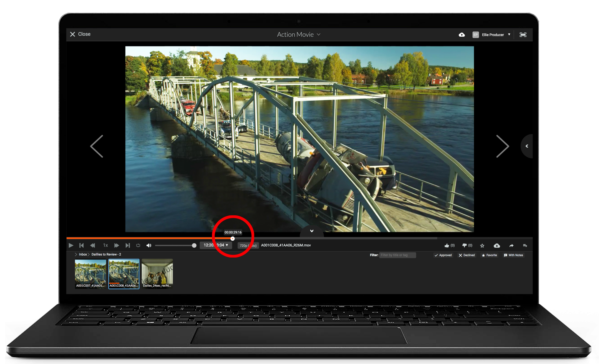Viewport: 599px width, 364px height.
Task: Toggle the Approved filter
Action: pyautogui.click(x=443, y=255)
